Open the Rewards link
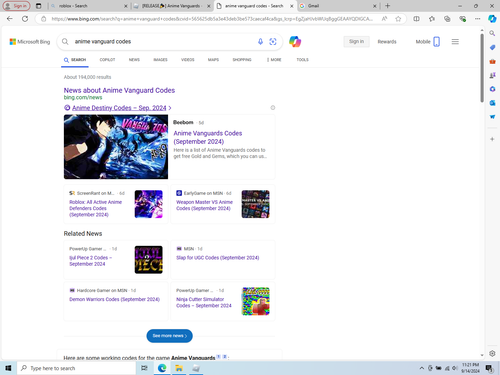The height and width of the screenshot is (375, 500). 387,42
